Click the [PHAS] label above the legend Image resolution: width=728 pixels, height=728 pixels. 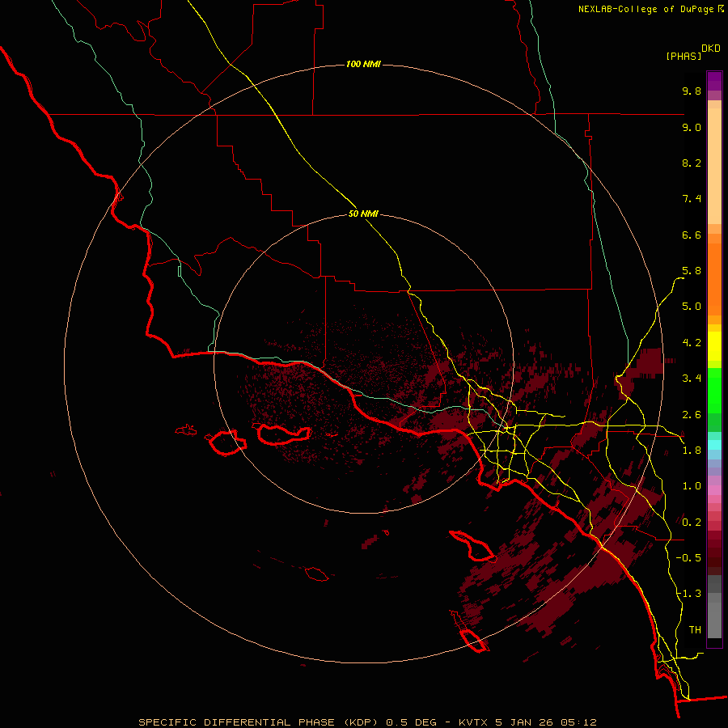pyautogui.click(x=684, y=56)
